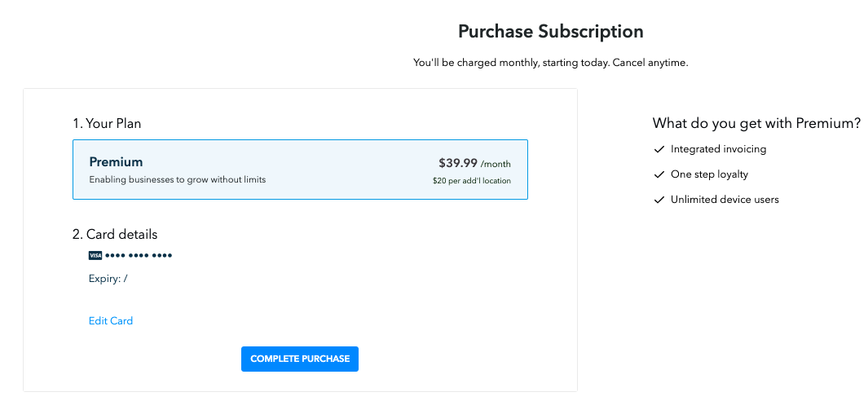Click the $20 per add'l location note
The image size is (868, 401).
pos(472,181)
